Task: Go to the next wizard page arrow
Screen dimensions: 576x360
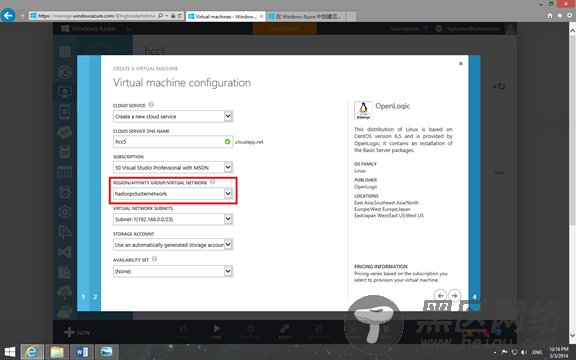Action: click(454, 295)
